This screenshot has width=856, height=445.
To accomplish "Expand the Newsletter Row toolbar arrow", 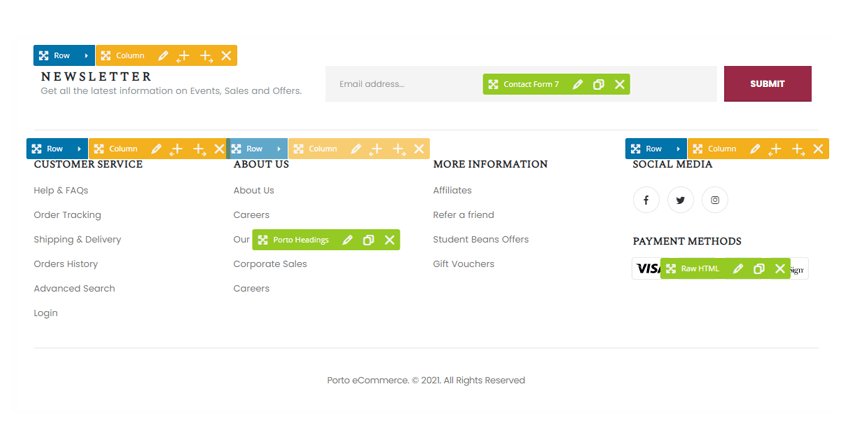I will point(86,56).
